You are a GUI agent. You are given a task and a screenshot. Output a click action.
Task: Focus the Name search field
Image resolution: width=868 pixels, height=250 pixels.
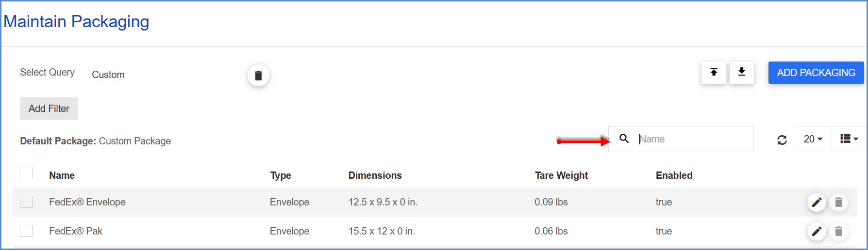tap(692, 140)
